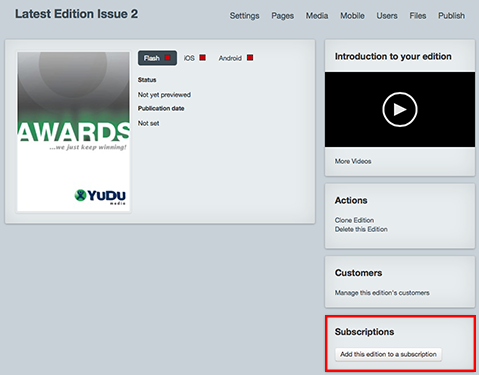Viewport: 479px width, 375px height.
Task: Select the Flash platform tab
Action: pyautogui.click(x=157, y=58)
